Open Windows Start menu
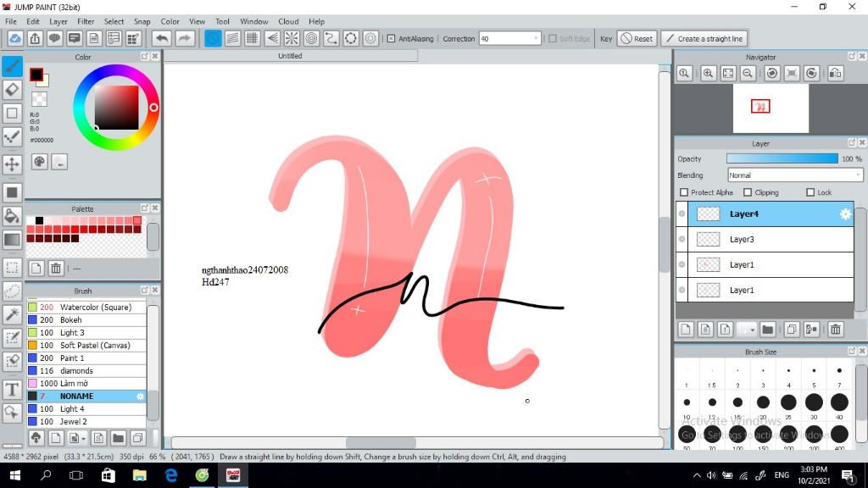Viewport: 868px width, 488px height. (15, 475)
